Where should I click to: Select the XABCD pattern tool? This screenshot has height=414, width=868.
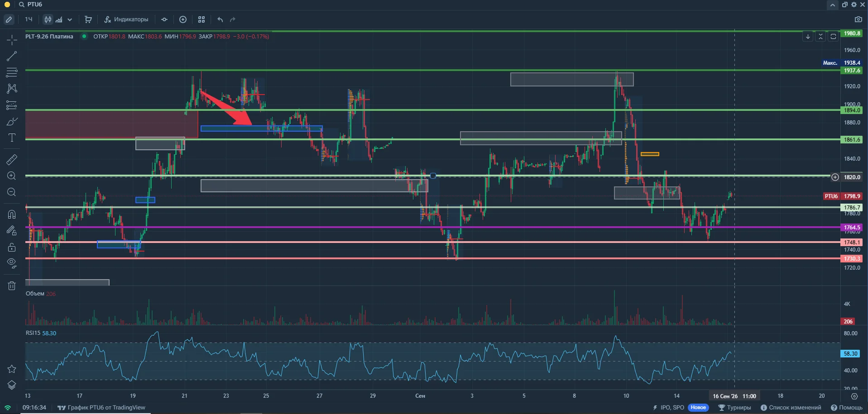[12, 88]
